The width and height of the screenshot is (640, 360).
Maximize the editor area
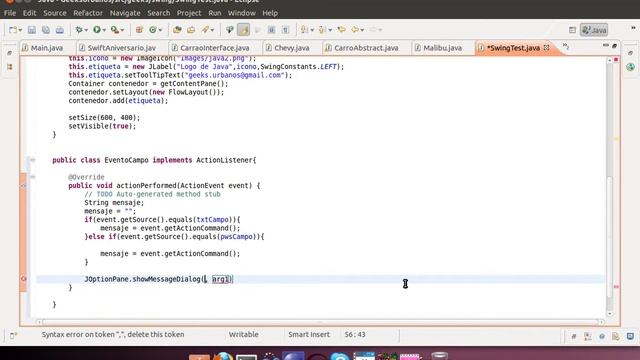click(x=614, y=46)
